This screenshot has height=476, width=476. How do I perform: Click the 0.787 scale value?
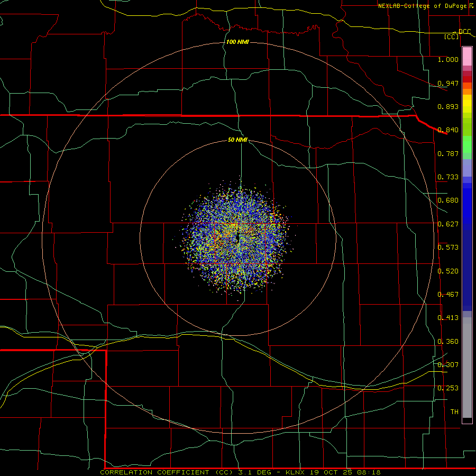pyautogui.click(x=448, y=153)
